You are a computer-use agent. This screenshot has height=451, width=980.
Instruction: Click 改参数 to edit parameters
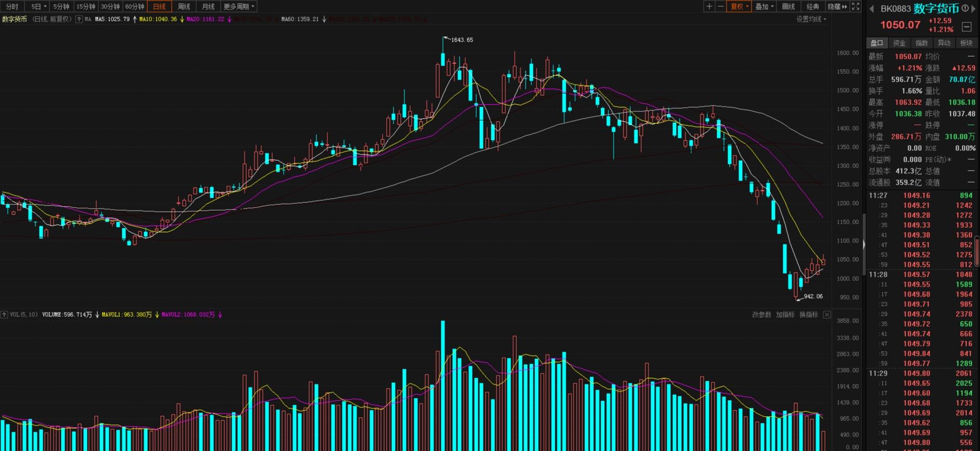tap(761, 315)
